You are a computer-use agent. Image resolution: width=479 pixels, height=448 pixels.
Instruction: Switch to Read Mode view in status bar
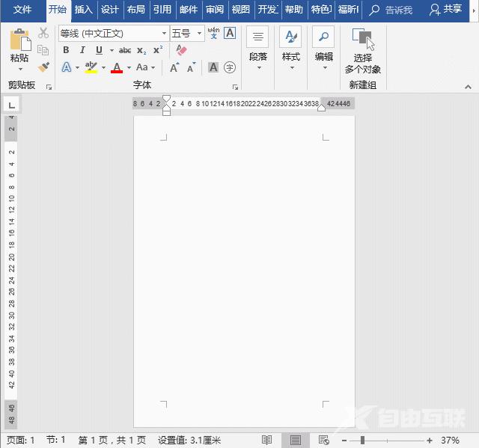pos(266,441)
